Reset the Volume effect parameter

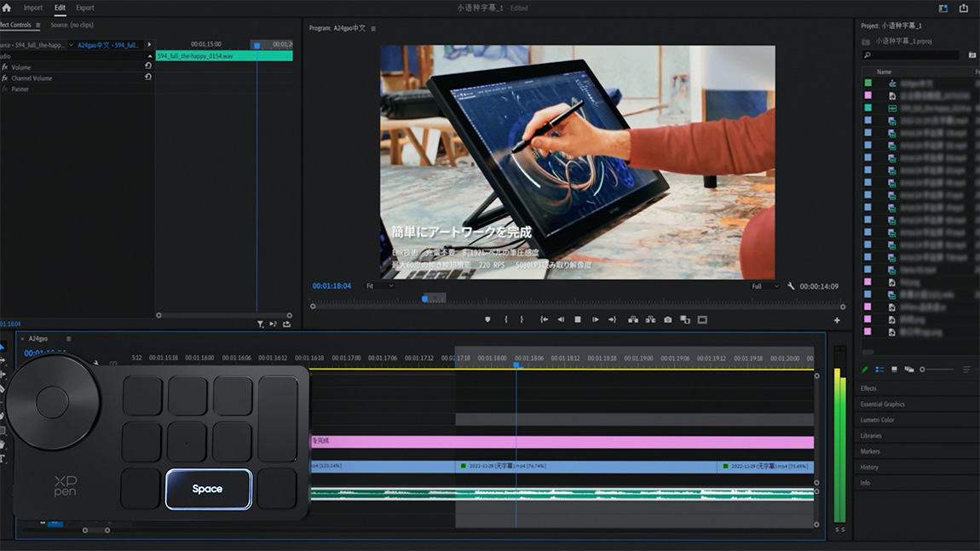coord(148,66)
